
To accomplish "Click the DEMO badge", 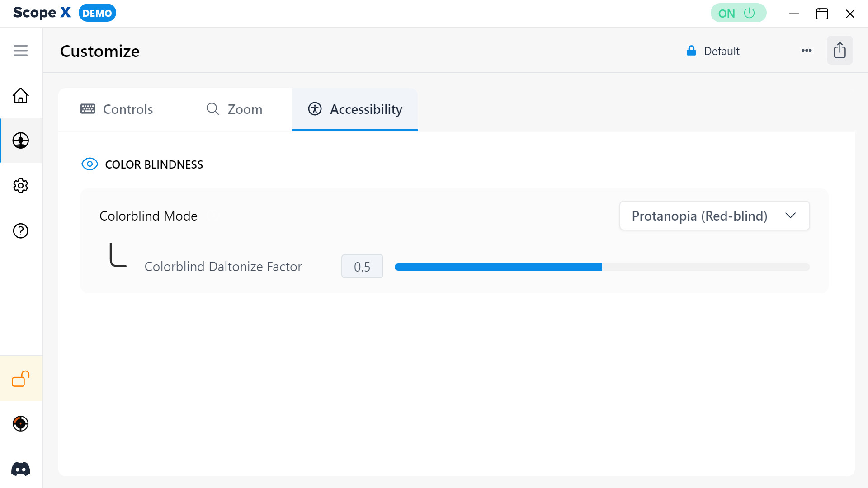I will coord(97,13).
